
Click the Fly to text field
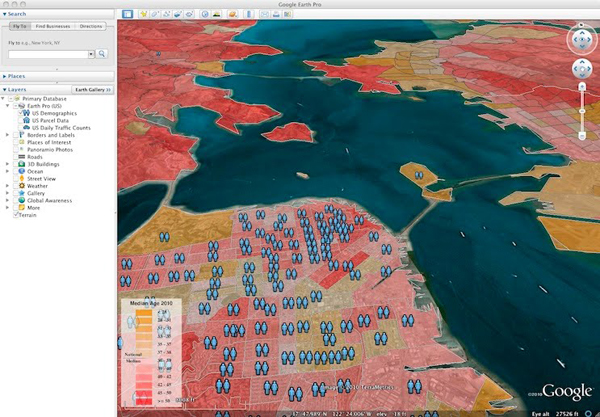pyautogui.click(x=49, y=54)
